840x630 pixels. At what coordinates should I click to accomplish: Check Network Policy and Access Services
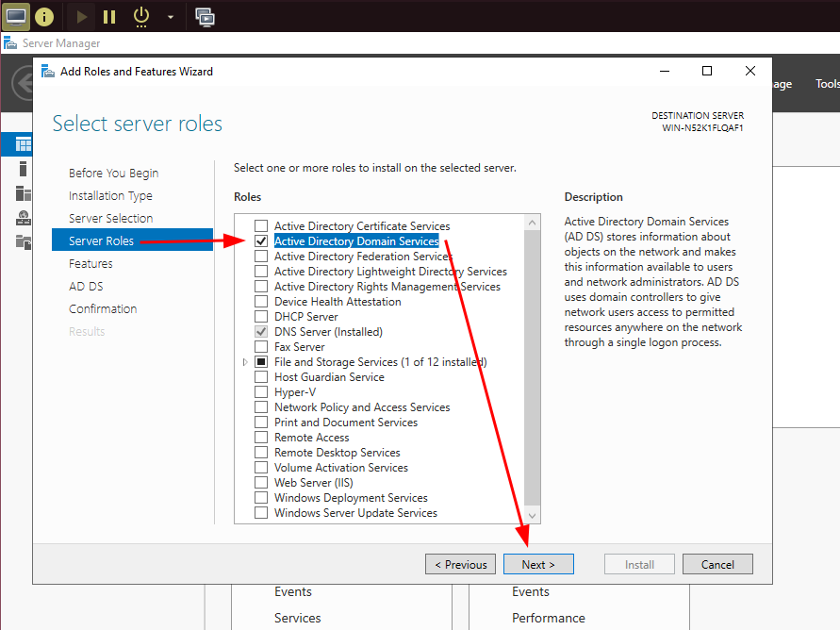click(261, 407)
